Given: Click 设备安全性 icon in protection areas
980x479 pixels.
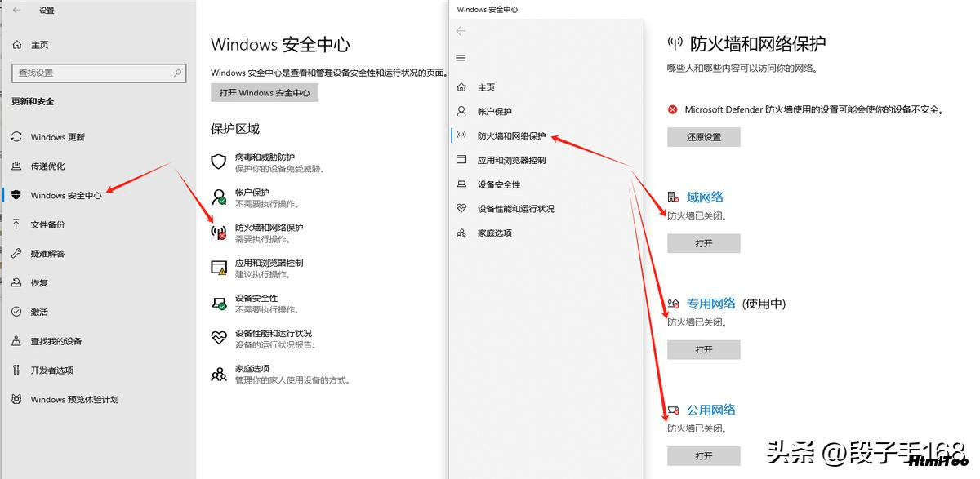Looking at the screenshot, I should [x=218, y=303].
